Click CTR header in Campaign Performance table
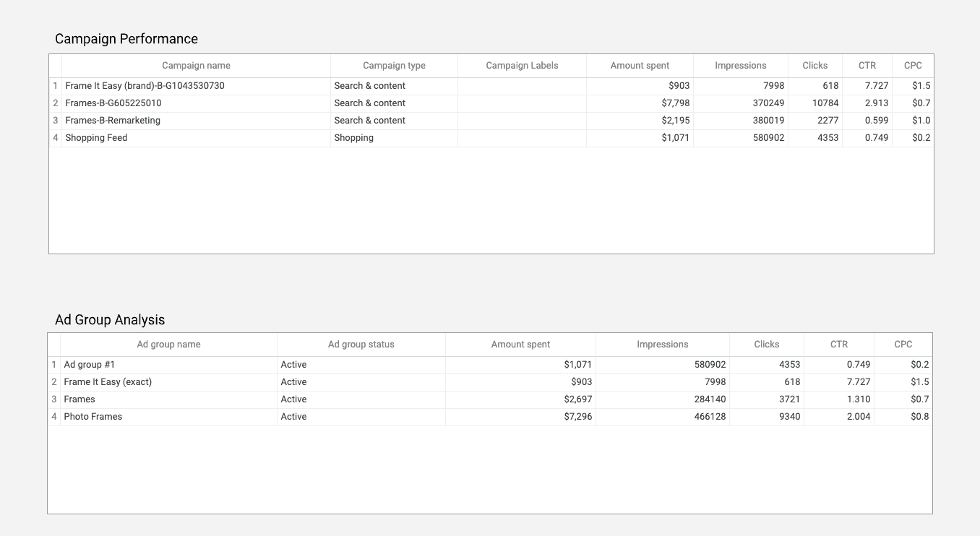This screenshot has width=980, height=536. tap(867, 66)
